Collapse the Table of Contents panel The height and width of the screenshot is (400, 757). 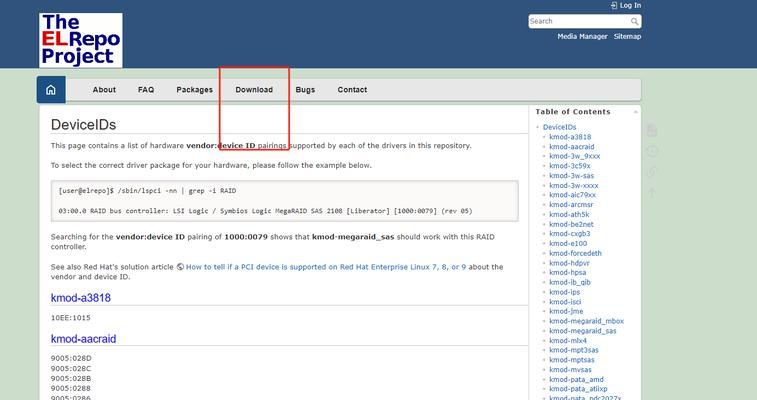pyautogui.click(x=636, y=112)
